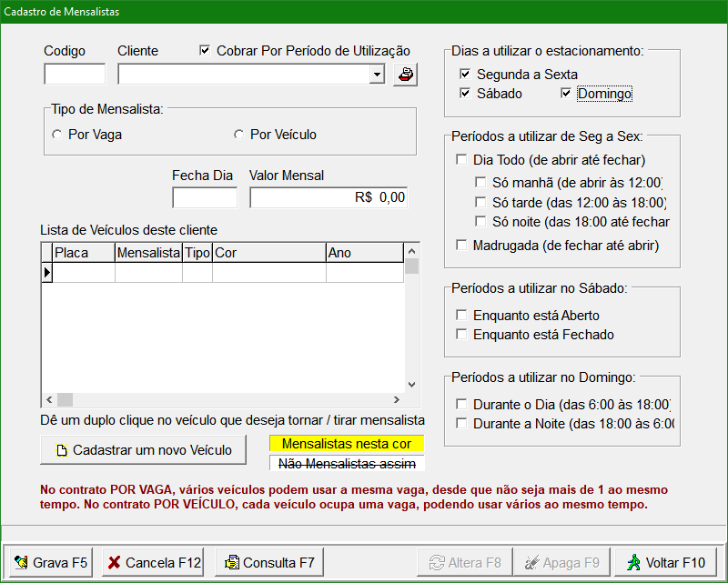The height and width of the screenshot is (583, 728).
Task: Click the Não Mensalistas assim legend
Action: [347, 463]
